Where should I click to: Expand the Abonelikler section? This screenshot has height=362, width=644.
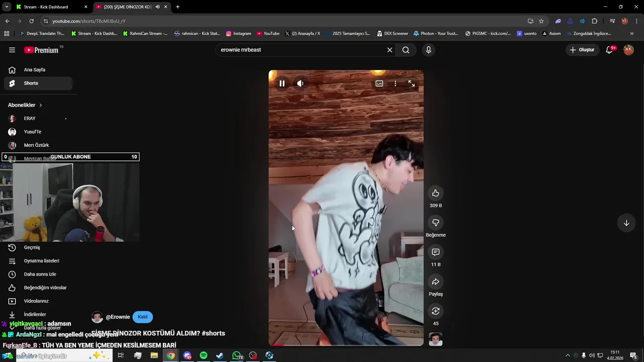[x=25, y=105]
